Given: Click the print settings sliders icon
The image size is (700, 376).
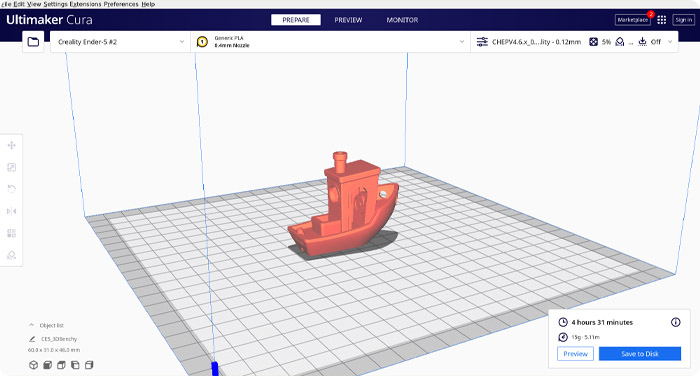Looking at the screenshot, I should click(482, 42).
